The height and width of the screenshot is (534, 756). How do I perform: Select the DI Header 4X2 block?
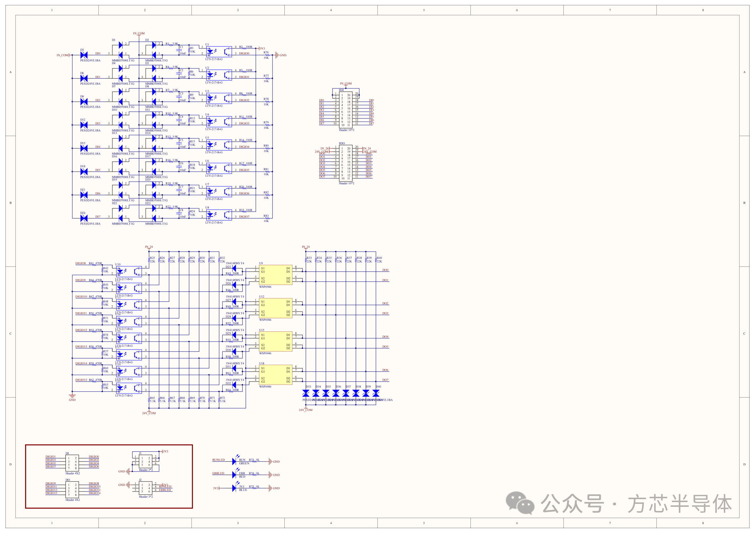click(72, 463)
